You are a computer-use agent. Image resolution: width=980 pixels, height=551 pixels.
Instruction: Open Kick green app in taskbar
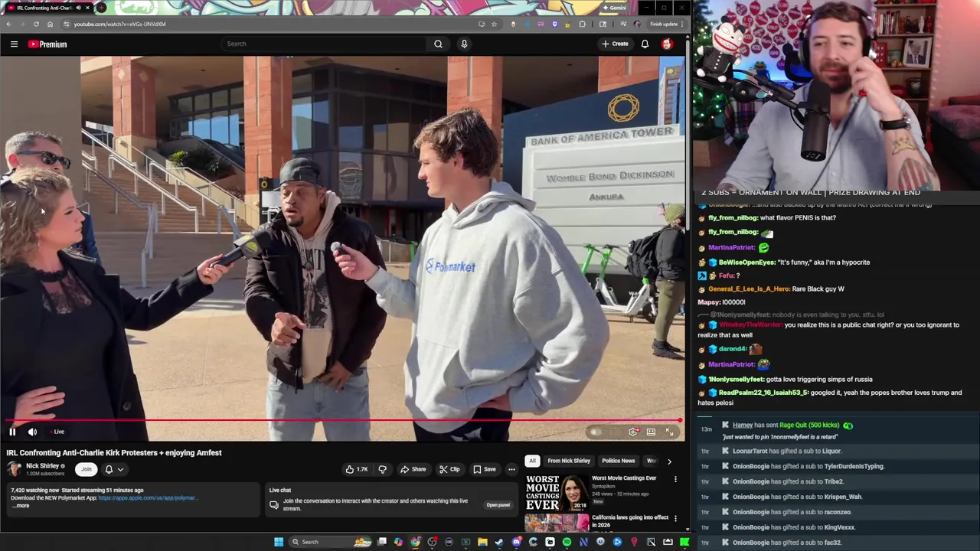coord(684,542)
